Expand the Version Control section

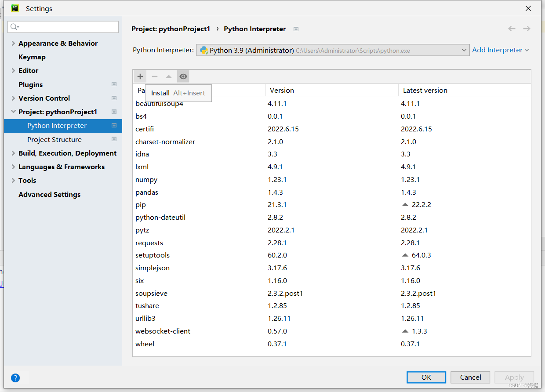click(13, 98)
